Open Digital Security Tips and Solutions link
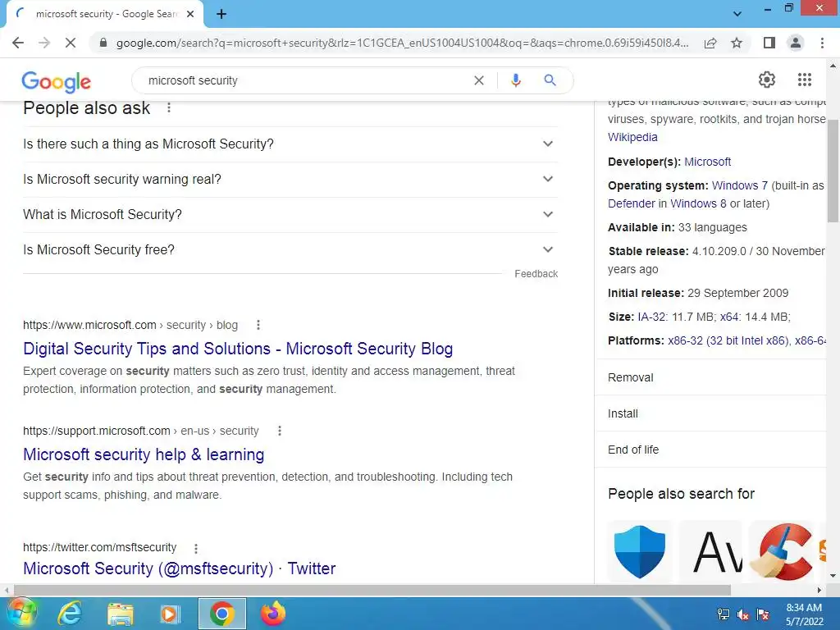This screenshot has height=630, width=840. pos(238,349)
